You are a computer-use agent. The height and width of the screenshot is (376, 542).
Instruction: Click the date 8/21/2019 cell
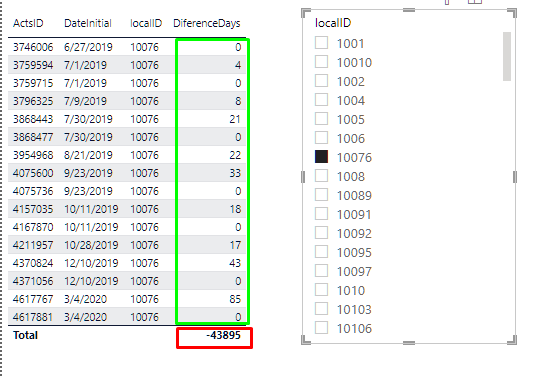[x=88, y=155]
